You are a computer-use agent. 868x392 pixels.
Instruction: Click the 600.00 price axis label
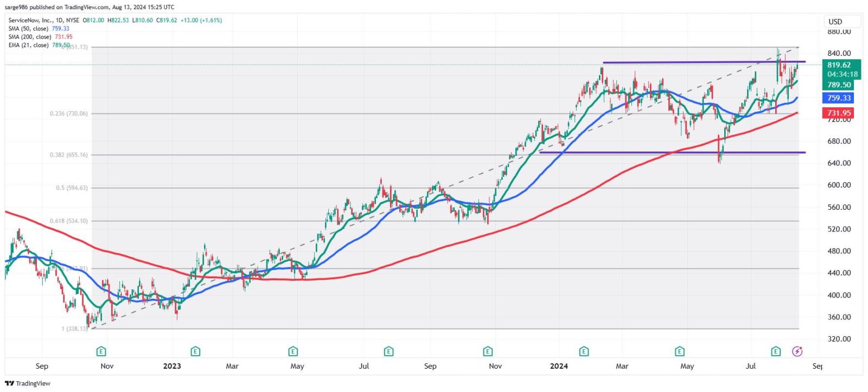point(839,185)
